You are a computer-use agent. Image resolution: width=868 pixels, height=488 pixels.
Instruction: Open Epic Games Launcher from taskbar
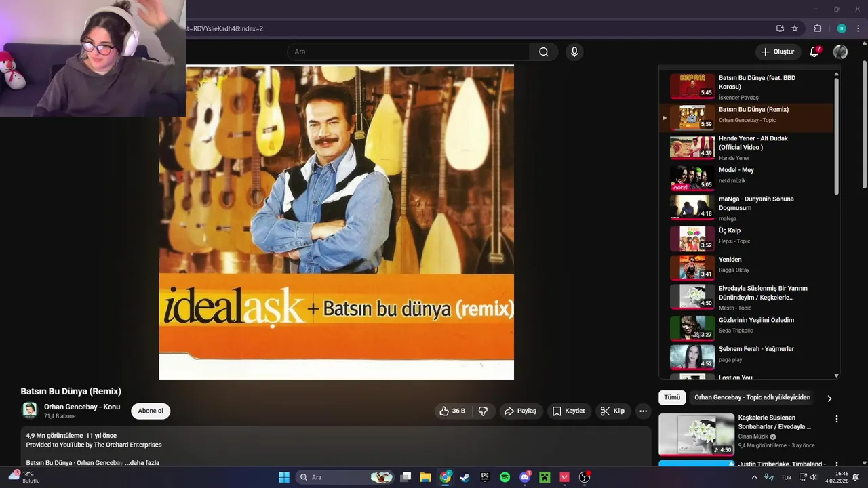pyautogui.click(x=485, y=477)
